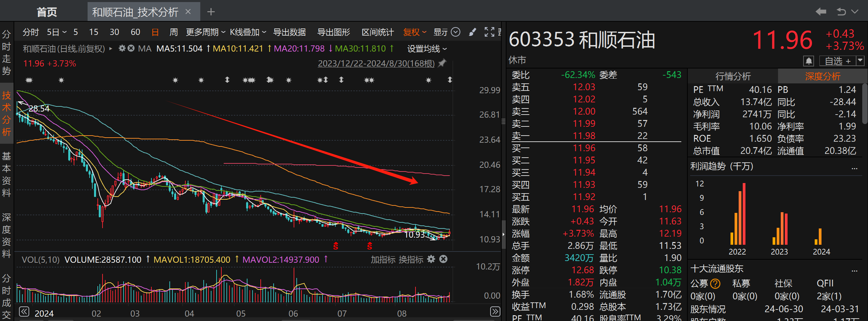Image resolution: width=868 pixels, height=321 pixels.
Task: Switch chart to 分时 view
Action: click(31, 32)
